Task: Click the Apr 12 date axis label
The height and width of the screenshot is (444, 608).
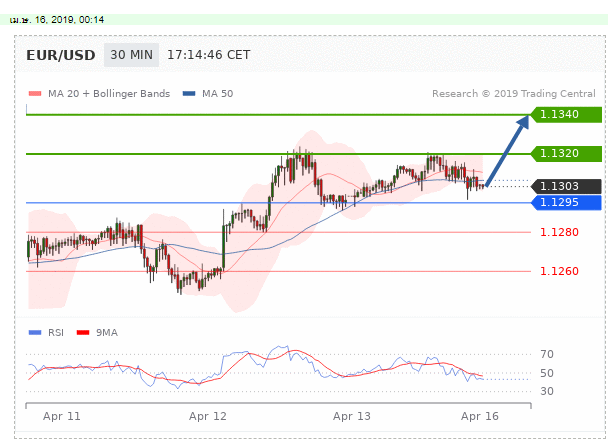Action: pos(207,416)
